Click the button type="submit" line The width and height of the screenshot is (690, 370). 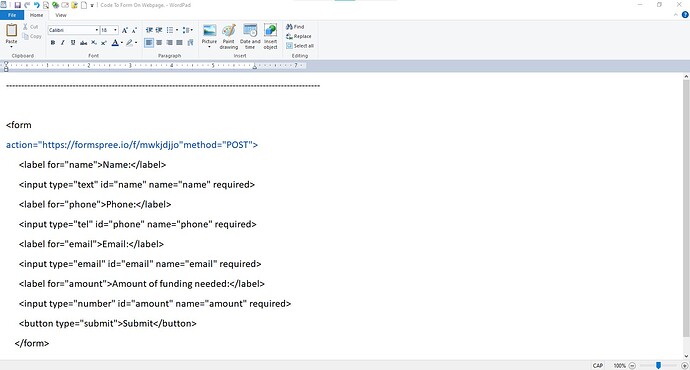pyautogui.click(x=108, y=323)
